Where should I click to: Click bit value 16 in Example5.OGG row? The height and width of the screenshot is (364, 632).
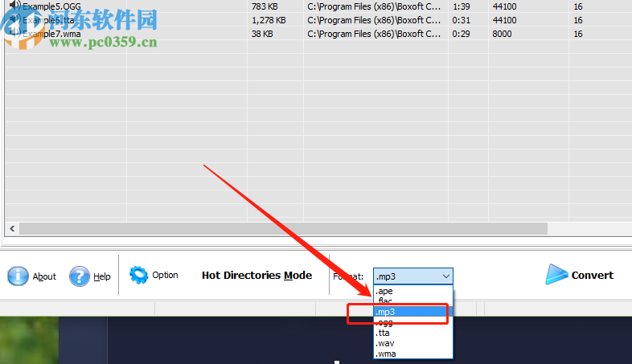pyautogui.click(x=578, y=6)
